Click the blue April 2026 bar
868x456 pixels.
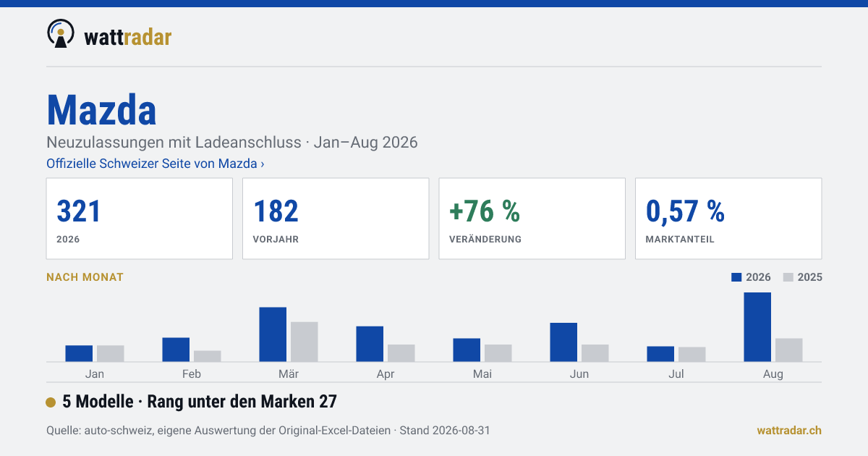[x=370, y=344]
